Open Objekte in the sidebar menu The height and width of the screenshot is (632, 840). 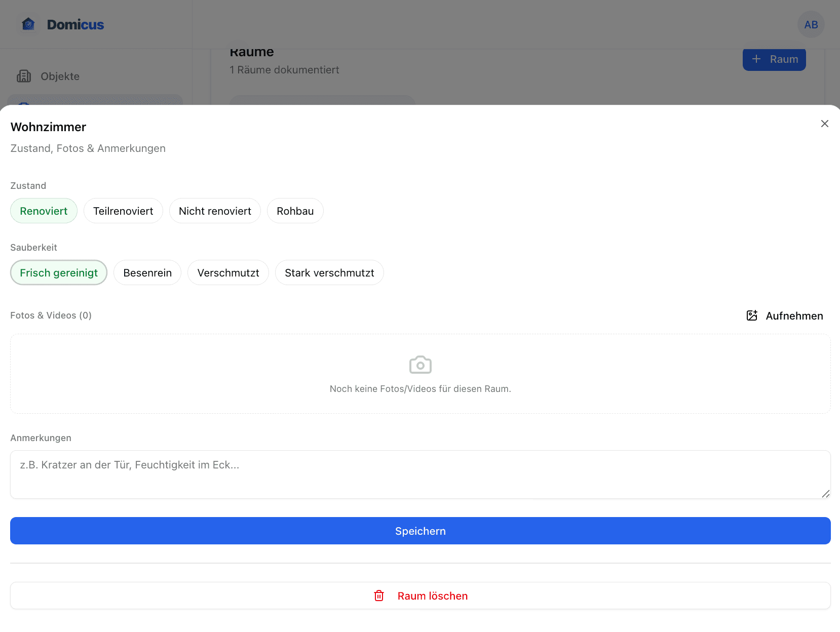pos(60,76)
